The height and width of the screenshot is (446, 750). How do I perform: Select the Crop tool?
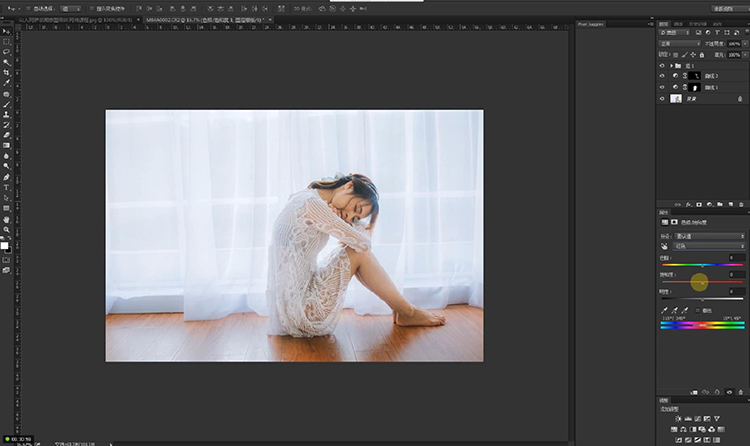pos(6,72)
